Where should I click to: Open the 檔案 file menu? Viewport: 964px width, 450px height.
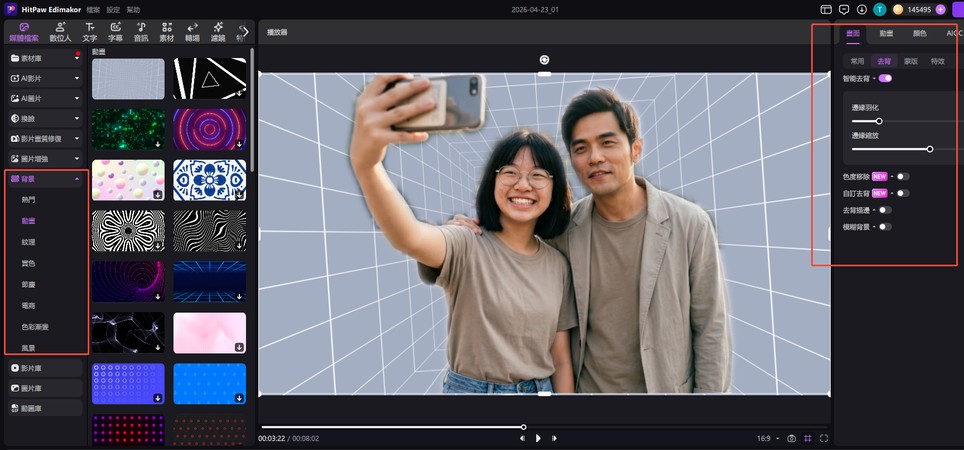click(x=93, y=10)
